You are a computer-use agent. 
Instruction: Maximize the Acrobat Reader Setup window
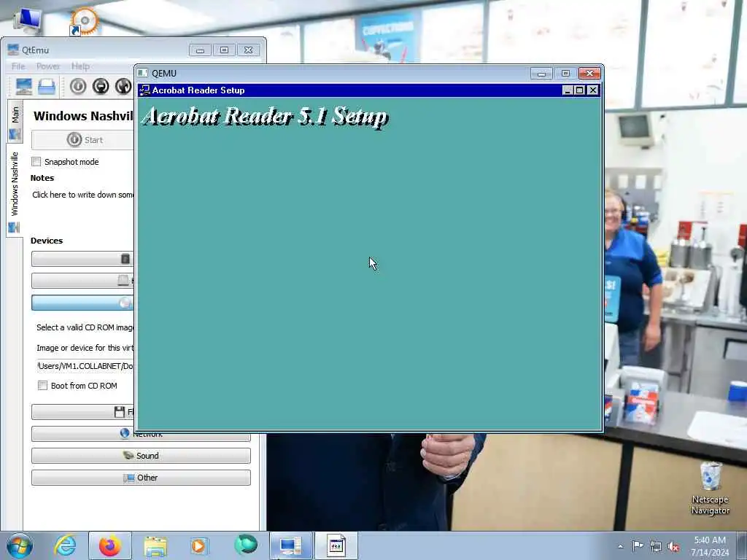[580, 90]
